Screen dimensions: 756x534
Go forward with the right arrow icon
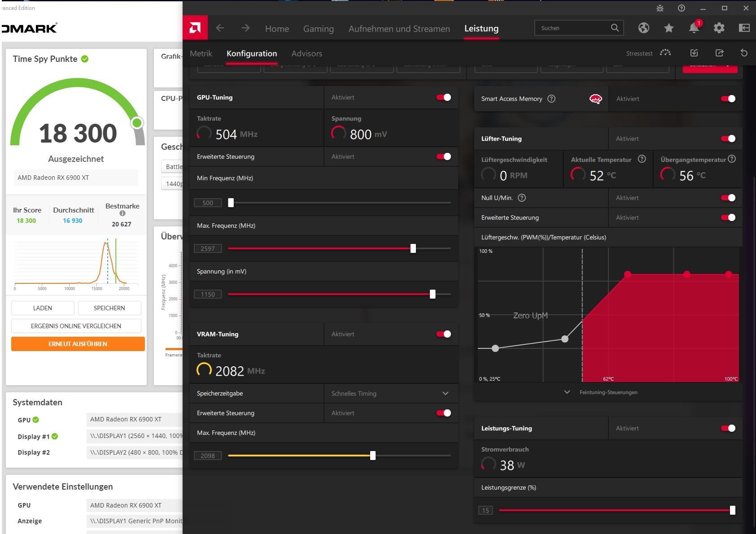245,28
